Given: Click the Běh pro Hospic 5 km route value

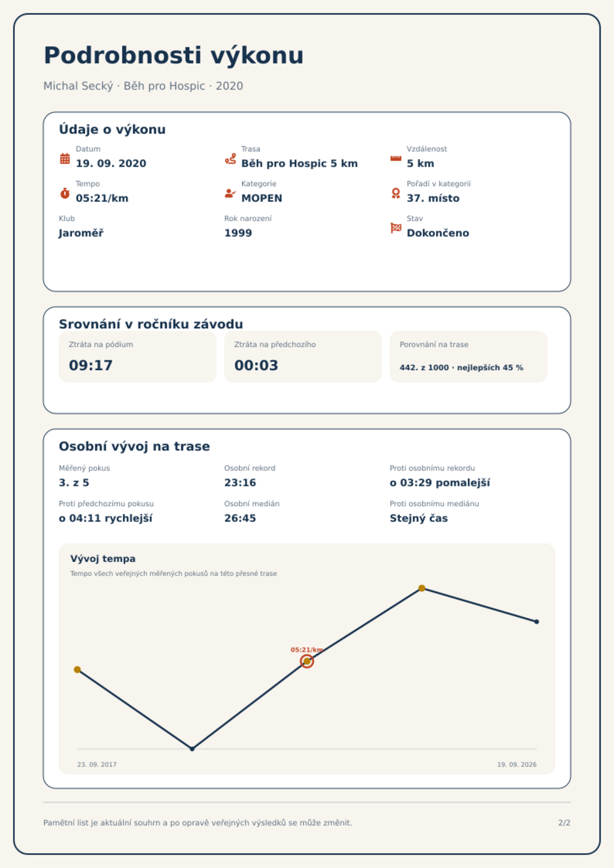Looking at the screenshot, I should pyautogui.click(x=299, y=163).
